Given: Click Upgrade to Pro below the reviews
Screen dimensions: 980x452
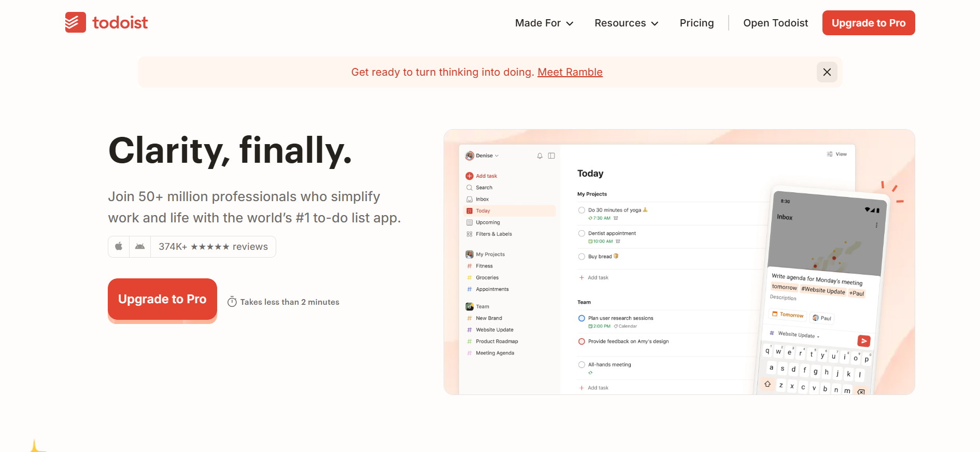Looking at the screenshot, I should coord(162,300).
